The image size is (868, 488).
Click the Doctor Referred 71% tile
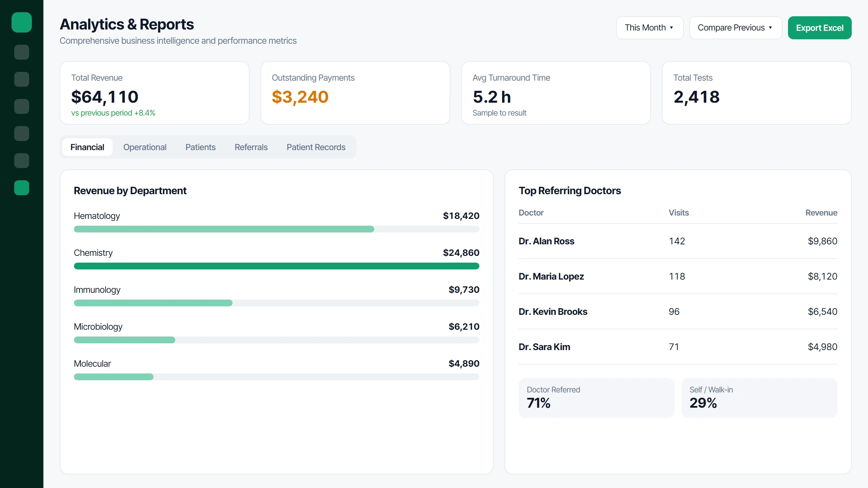(x=596, y=398)
